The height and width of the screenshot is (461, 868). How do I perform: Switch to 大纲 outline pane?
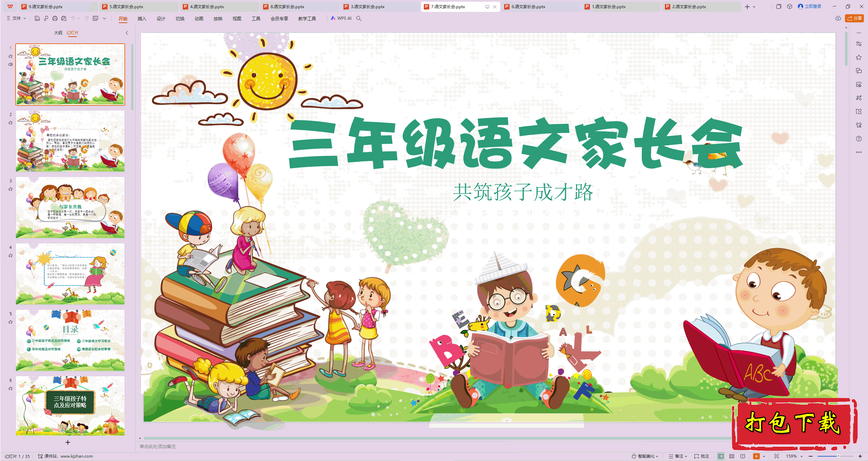58,33
